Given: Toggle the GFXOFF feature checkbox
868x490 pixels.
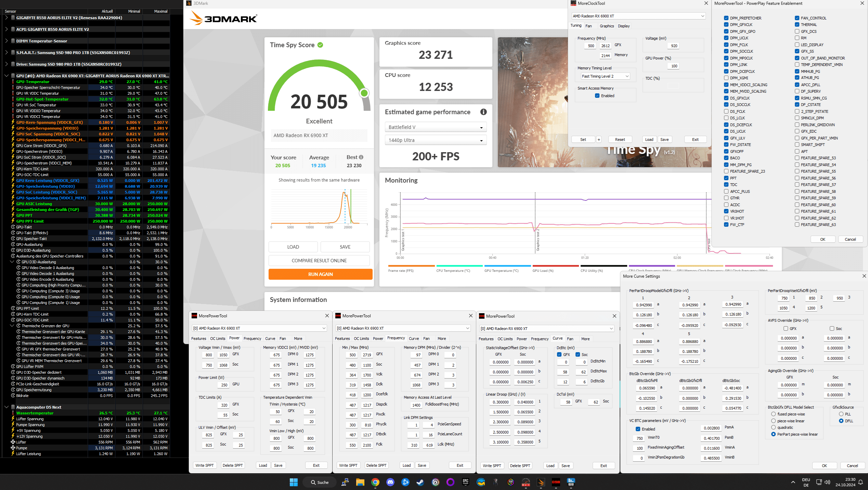Looking at the screenshot, I should point(726,151).
